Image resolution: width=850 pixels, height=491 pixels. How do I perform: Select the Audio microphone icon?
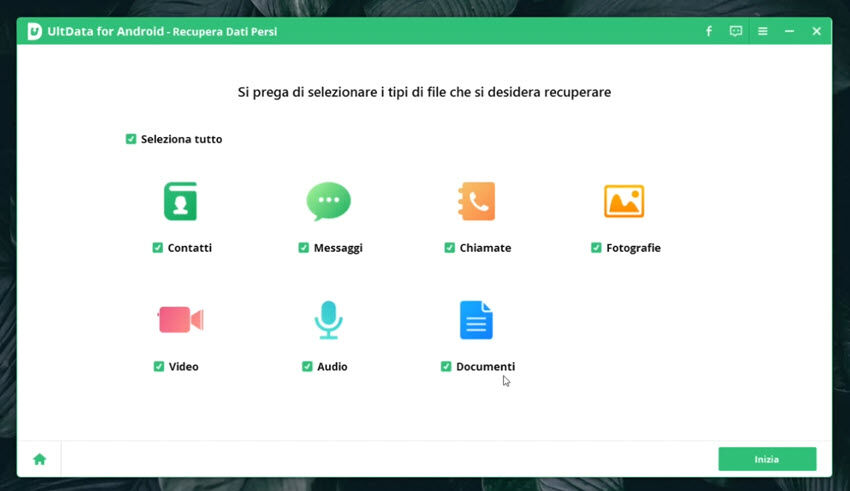tap(328, 320)
